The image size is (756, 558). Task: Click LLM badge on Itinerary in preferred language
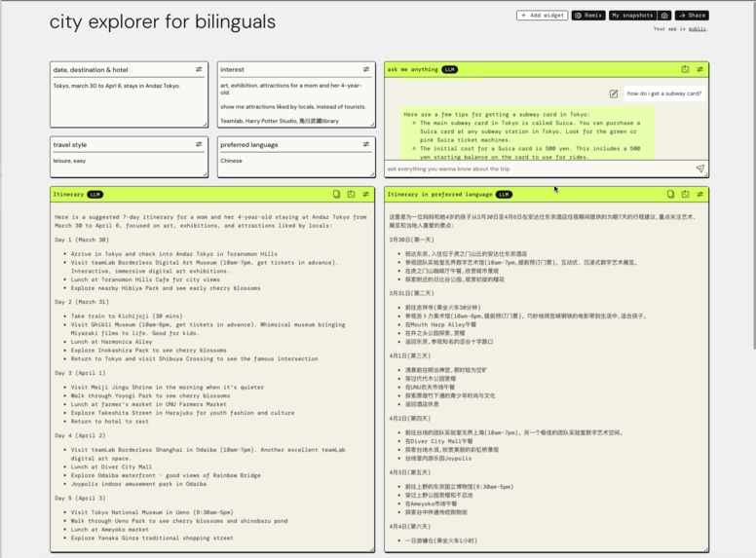[x=504, y=194]
